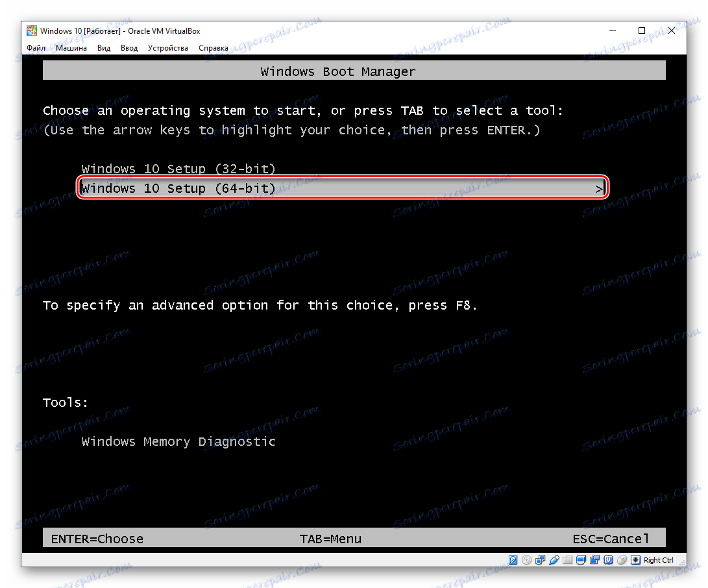The width and height of the screenshot is (708, 588).
Task: Click the CPU virtualization status icon
Action: click(608, 560)
